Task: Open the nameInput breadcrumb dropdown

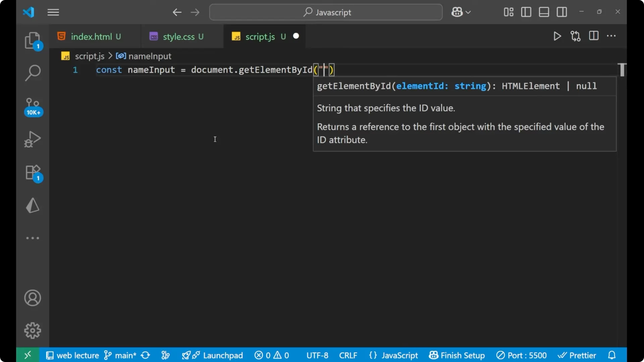Action: 150,56
